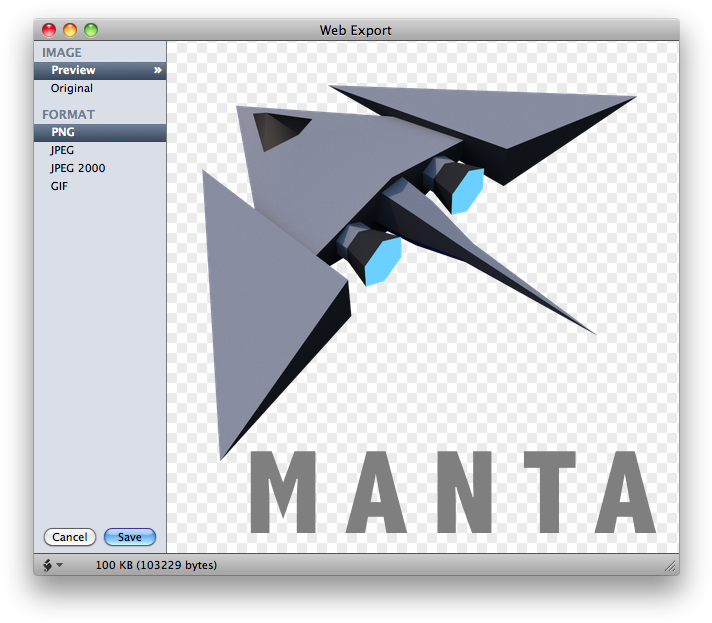Click the Web Export window title

click(356, 30)
